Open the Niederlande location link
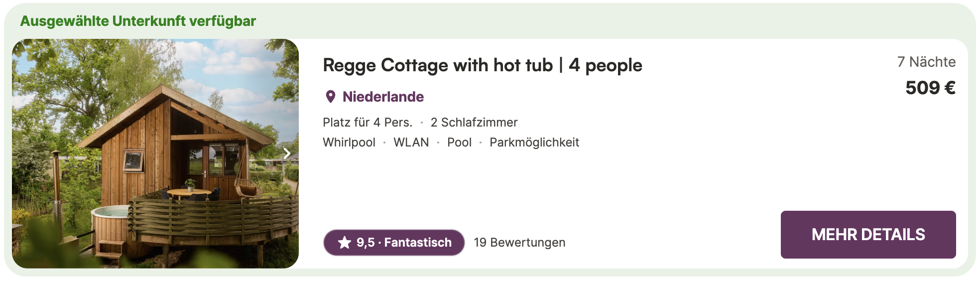 coord(383,97)
